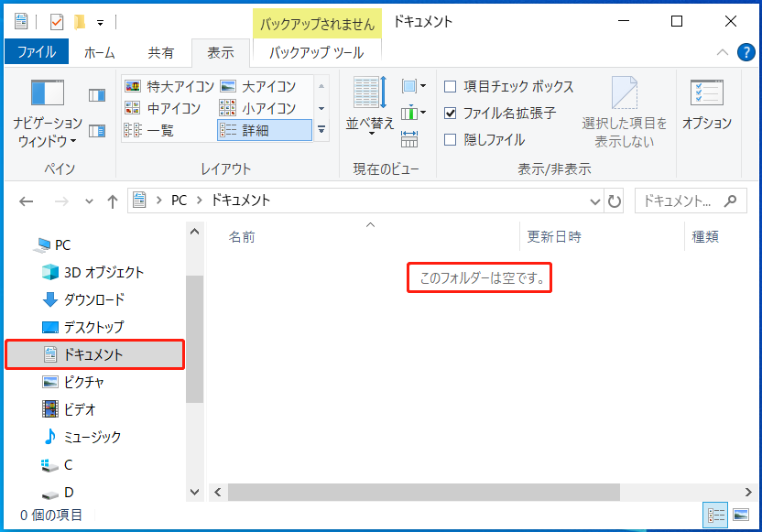Image resolution: width=762 pixels, height=532 pixels.
Task: Open the add columns dropdown icon
Action: tap(414, 114)
